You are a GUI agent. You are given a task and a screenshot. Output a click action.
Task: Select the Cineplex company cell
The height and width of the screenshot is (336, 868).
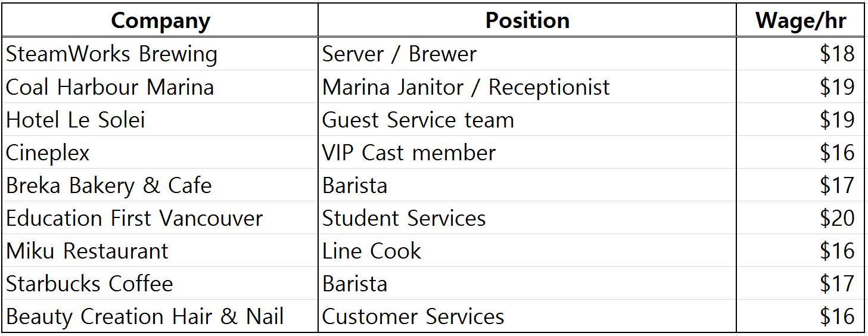pyautogui.click(x=160, y=153)
